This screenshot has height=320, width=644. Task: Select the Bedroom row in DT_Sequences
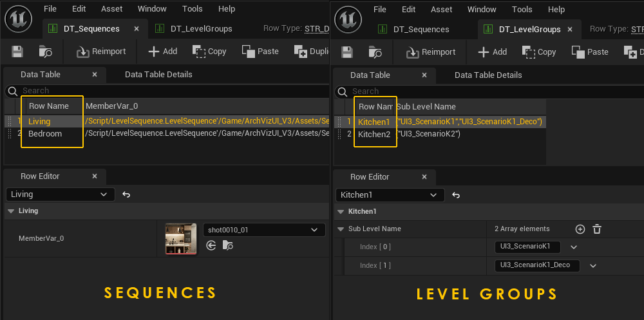click(x=167, y=133)
